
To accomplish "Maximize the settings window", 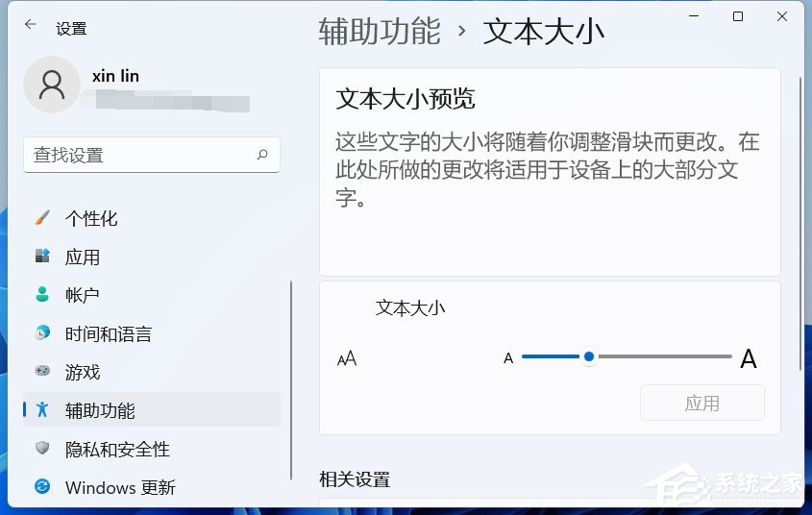I will click(738, 16).
